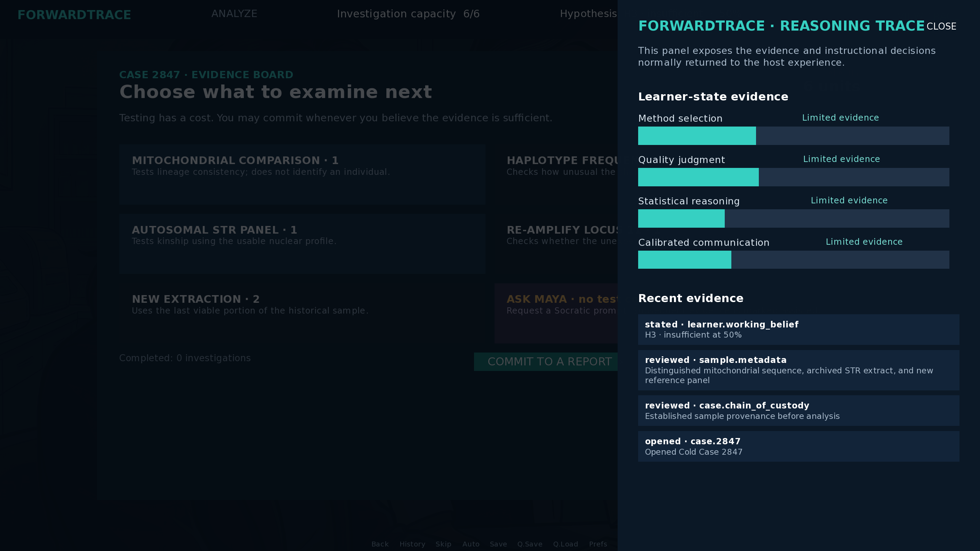Screen dimensions: 980x551
Task: Close the Reasoning Trace panel
Action: click(x=941, y=26)
